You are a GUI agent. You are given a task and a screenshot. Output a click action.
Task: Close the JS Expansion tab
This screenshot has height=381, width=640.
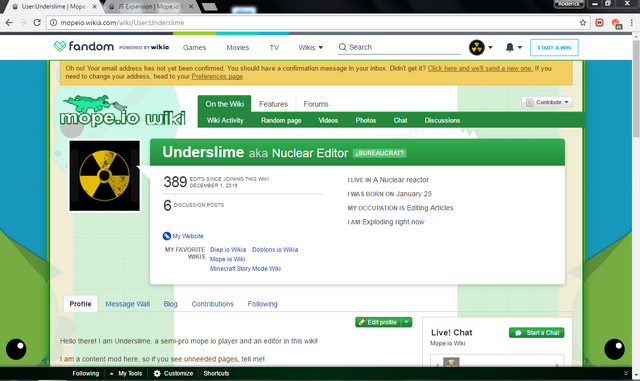pyautogui.click(x=191, y=7)
